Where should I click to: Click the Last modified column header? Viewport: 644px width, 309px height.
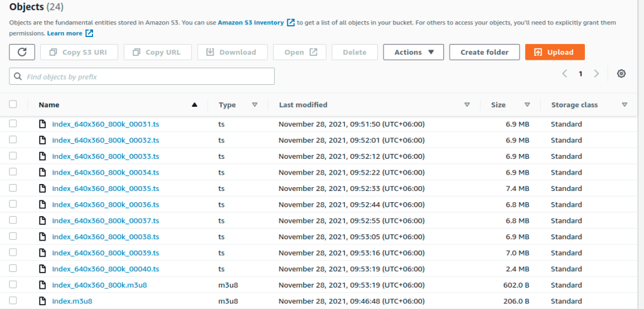tap(303, 105)
